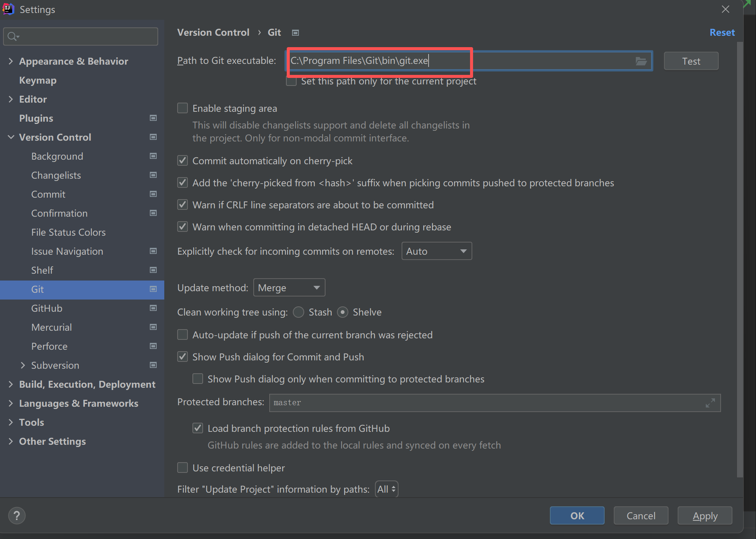This screenshot has height=539, width=756.
Task: Open the incoming commits Auto dropdown
Action: 436,251
